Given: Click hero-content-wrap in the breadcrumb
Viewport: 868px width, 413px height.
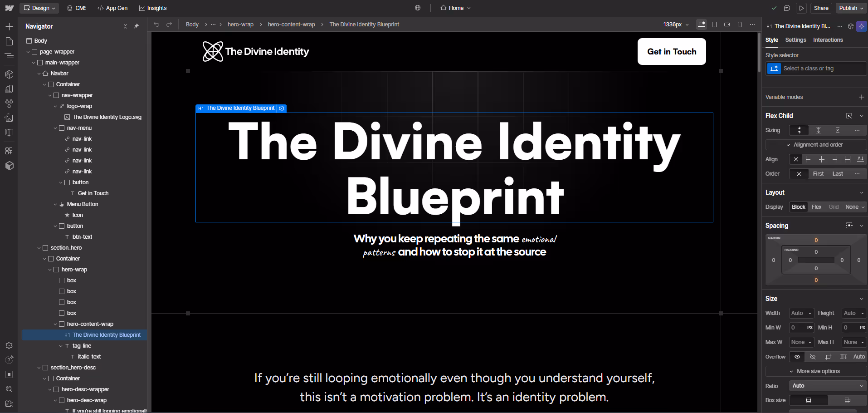Looking at the screenshot, I should 291,25.
